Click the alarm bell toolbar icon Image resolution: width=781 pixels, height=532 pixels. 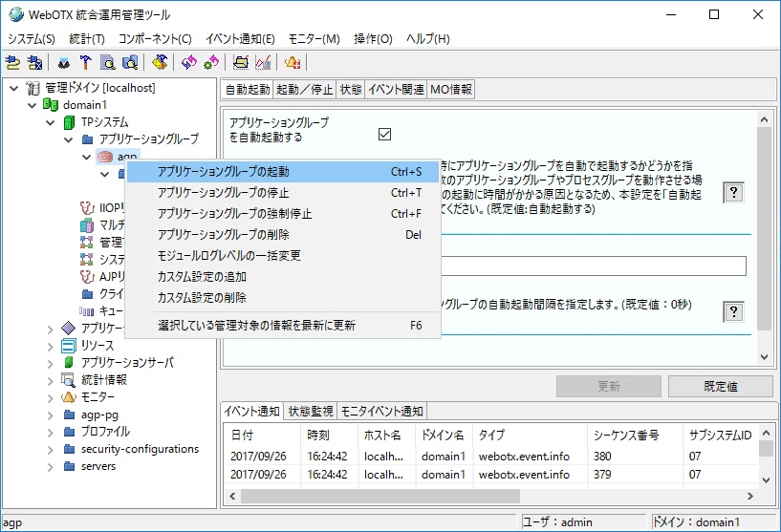click(293, 62)
